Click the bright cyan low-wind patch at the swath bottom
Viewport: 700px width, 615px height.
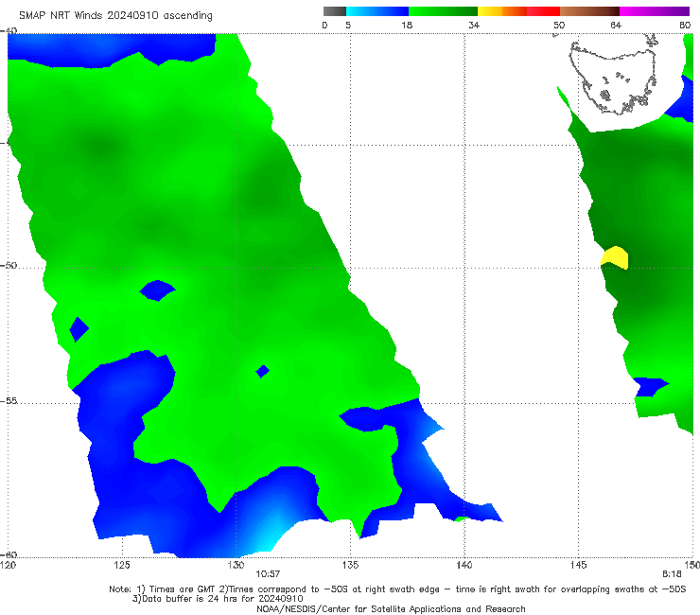[x=268, y=536]
